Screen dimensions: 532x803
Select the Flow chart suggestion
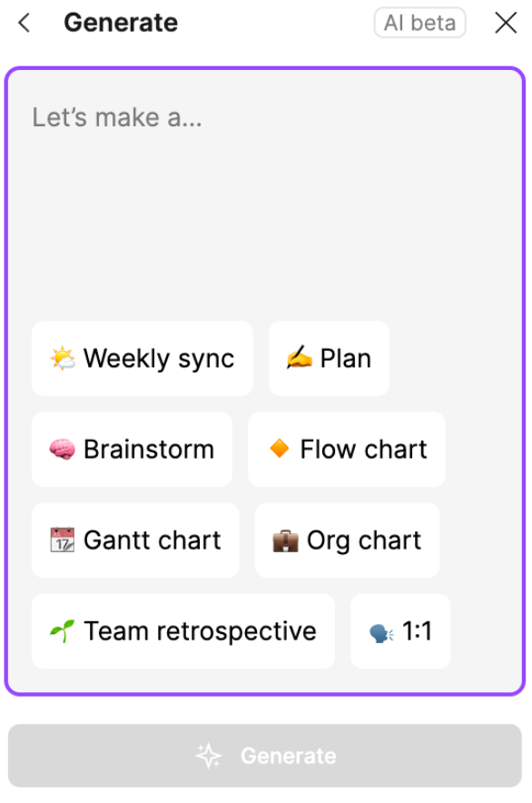347,449
